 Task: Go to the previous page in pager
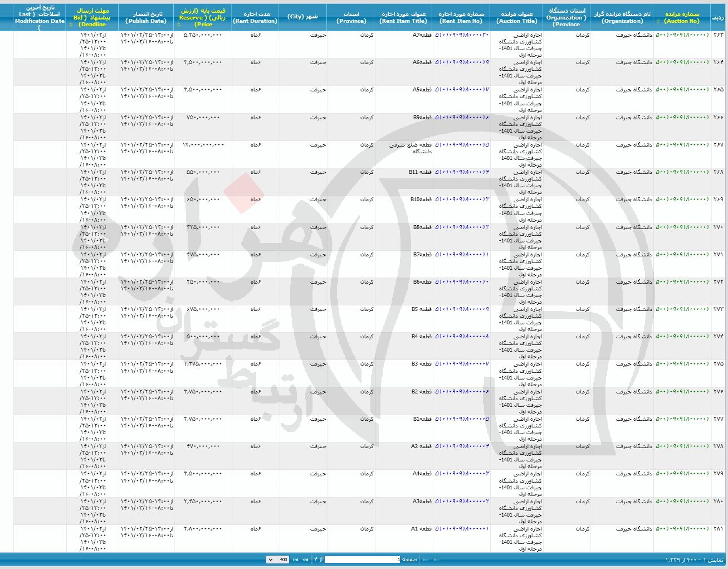[426, 560]
